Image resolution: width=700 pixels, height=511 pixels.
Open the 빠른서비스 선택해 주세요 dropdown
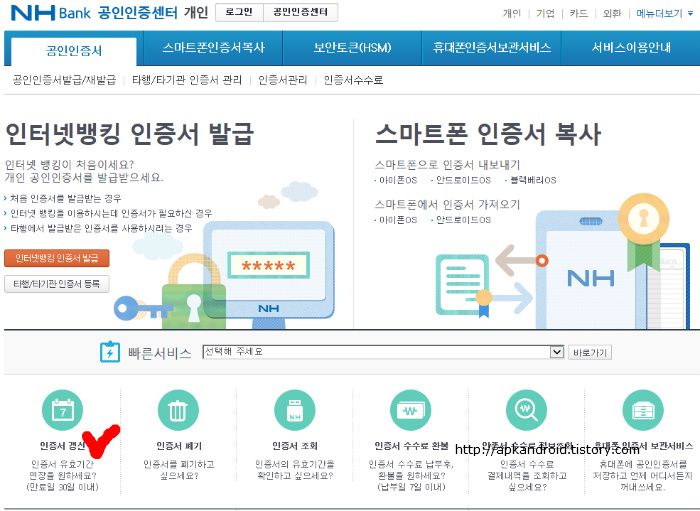(383, 352)
